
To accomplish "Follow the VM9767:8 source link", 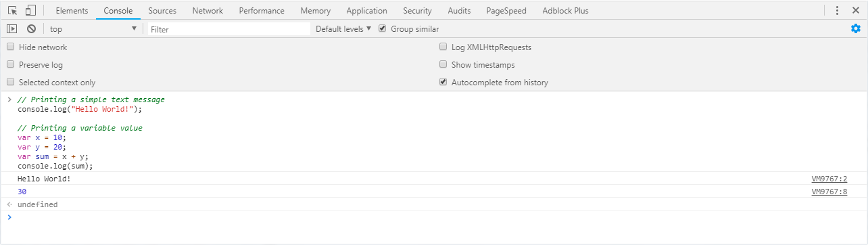I will [829, 192].
